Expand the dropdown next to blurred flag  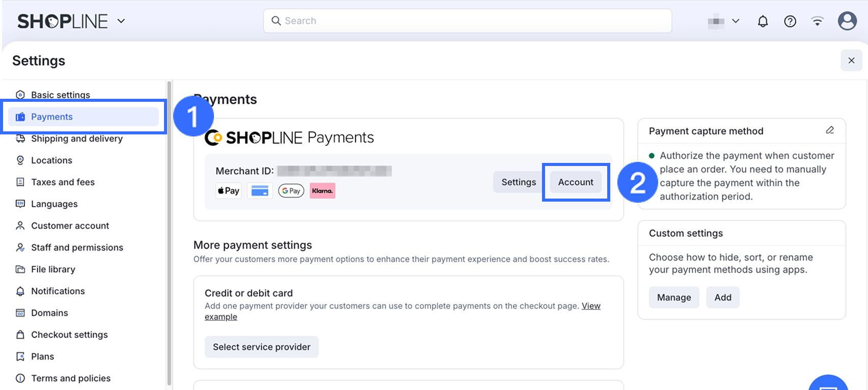click(x=736, y=21)
